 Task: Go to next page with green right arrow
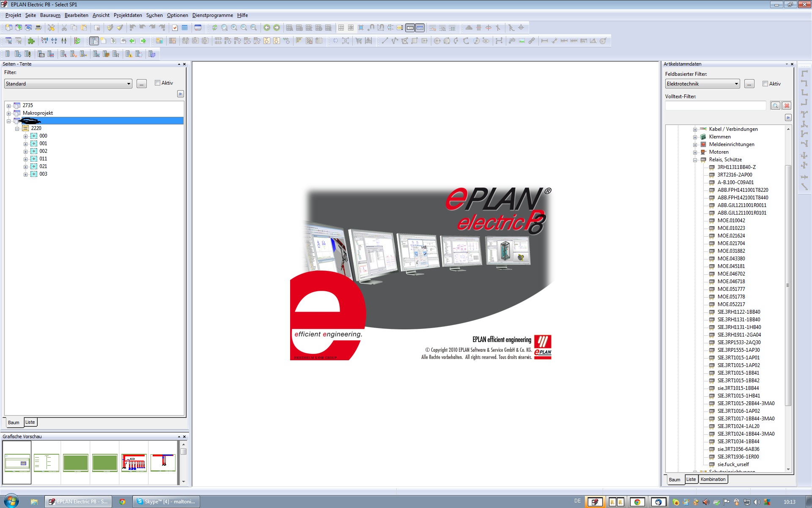[x=143, y=41]
